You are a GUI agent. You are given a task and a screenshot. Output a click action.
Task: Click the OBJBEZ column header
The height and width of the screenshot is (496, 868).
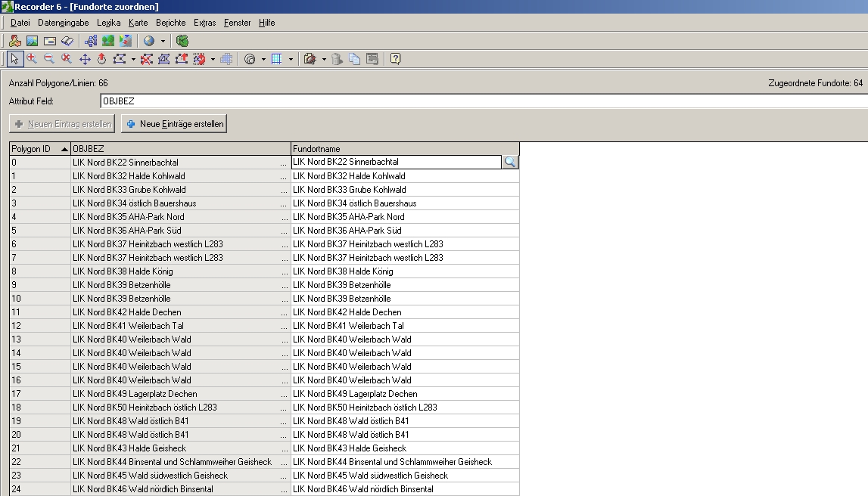180,149
